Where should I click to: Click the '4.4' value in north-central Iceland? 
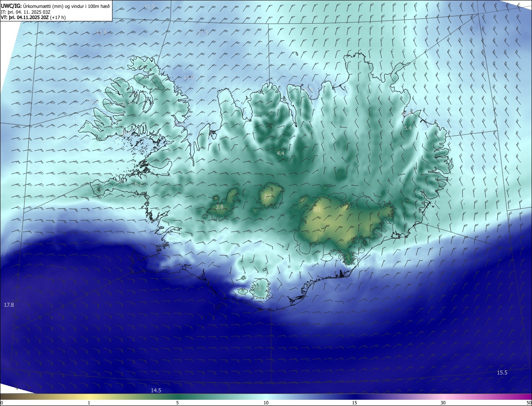[281, 153]
